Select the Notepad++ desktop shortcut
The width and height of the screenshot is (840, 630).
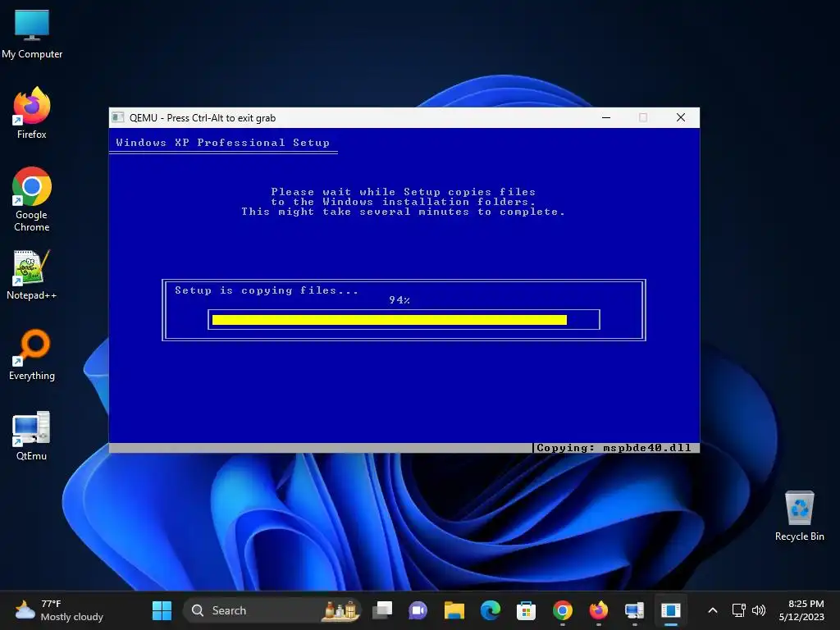coord(32,274)
